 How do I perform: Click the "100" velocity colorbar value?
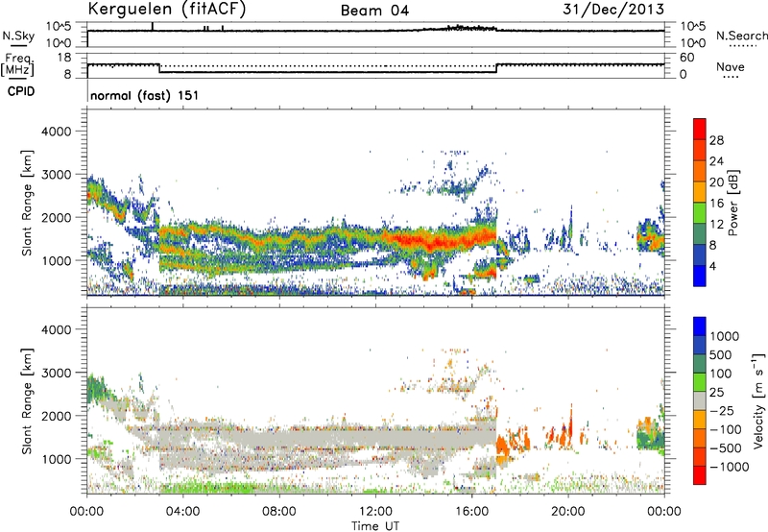tap(721, 374)
